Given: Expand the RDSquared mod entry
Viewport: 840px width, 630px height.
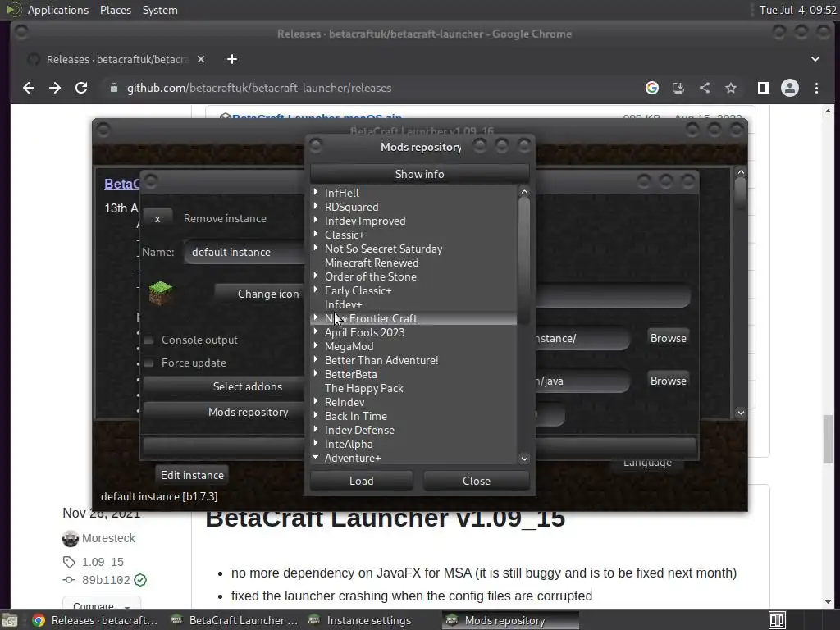Looking at the screenshot, I should (x=316, y=206).
